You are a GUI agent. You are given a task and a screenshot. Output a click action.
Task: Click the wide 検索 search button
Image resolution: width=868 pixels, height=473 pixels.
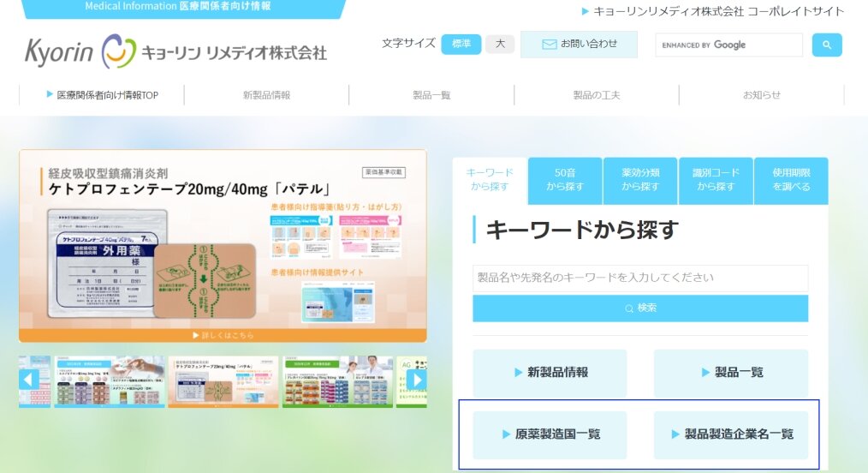pos(640,308)
